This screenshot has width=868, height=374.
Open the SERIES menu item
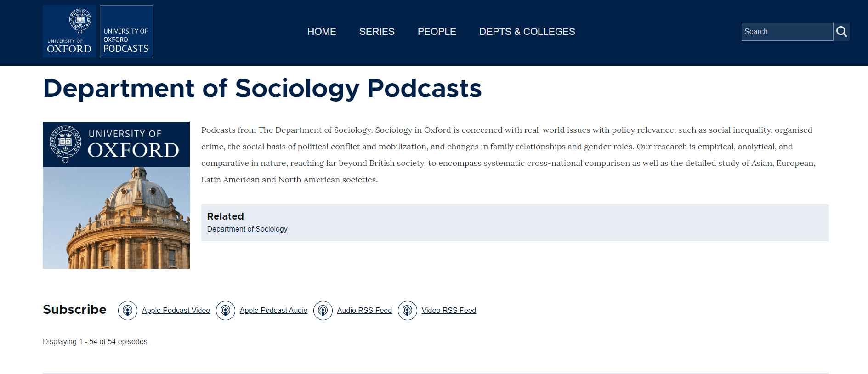pos(377,32)
